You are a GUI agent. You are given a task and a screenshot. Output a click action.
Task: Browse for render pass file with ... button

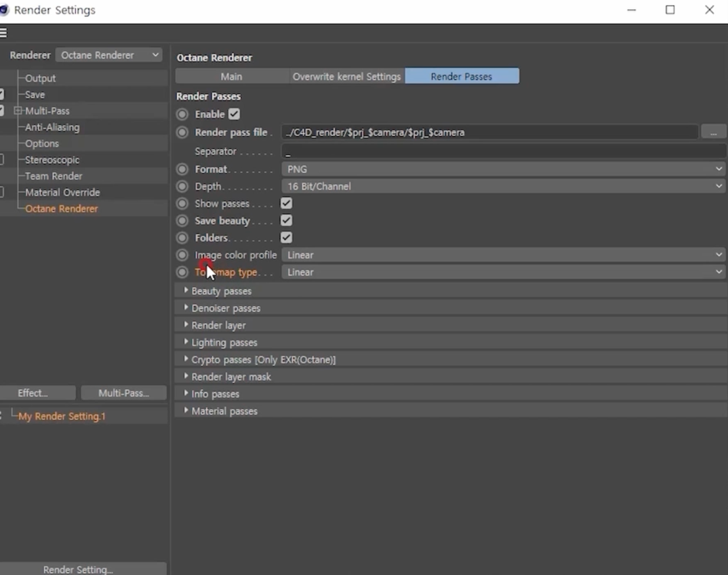713,132
